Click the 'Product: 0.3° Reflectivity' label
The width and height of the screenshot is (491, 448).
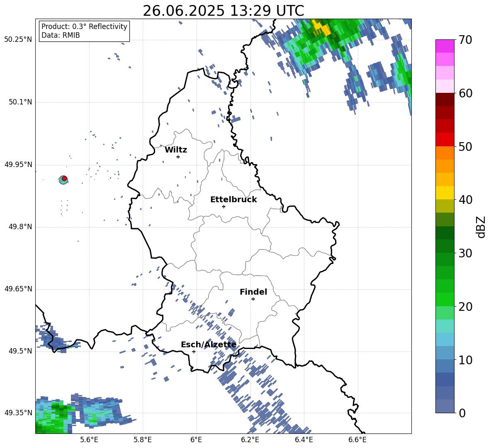pos(84,27)
